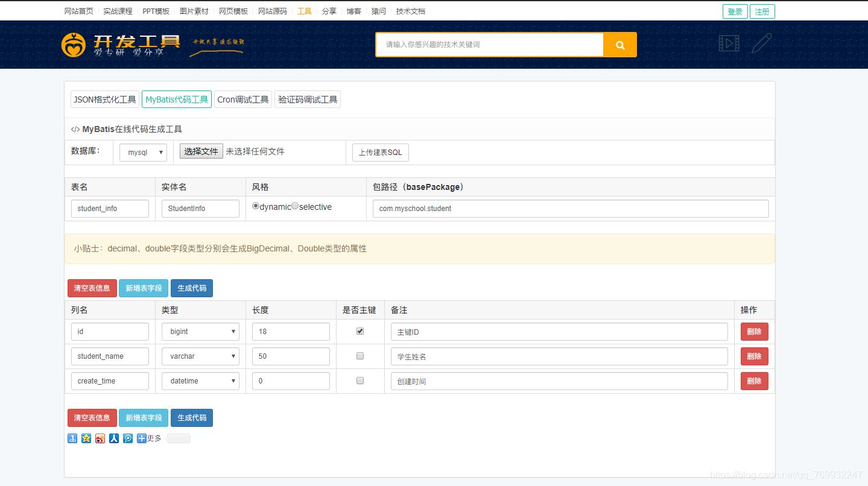Delete the create_time row with 删除 button

(754, 380)
